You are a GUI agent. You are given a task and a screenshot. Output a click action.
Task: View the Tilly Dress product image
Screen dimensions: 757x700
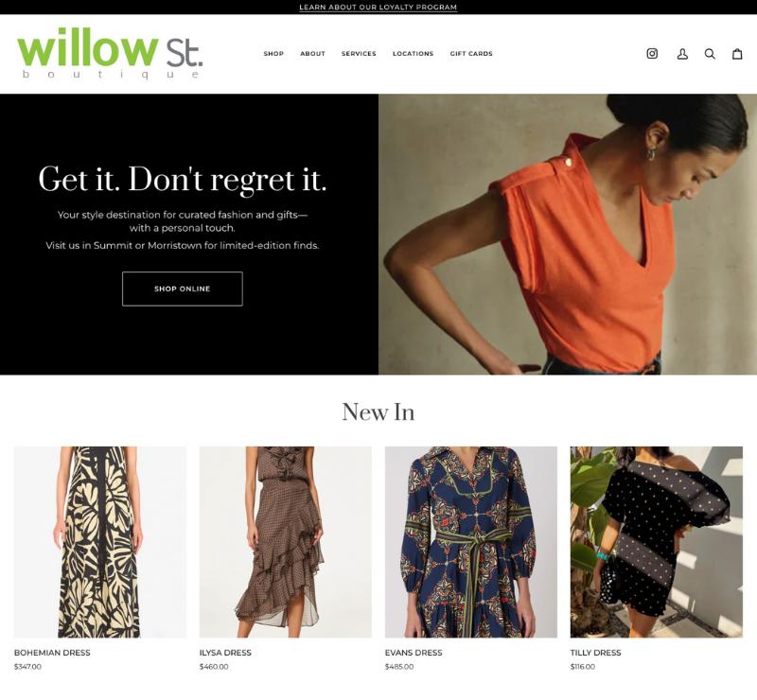point(656,542)
